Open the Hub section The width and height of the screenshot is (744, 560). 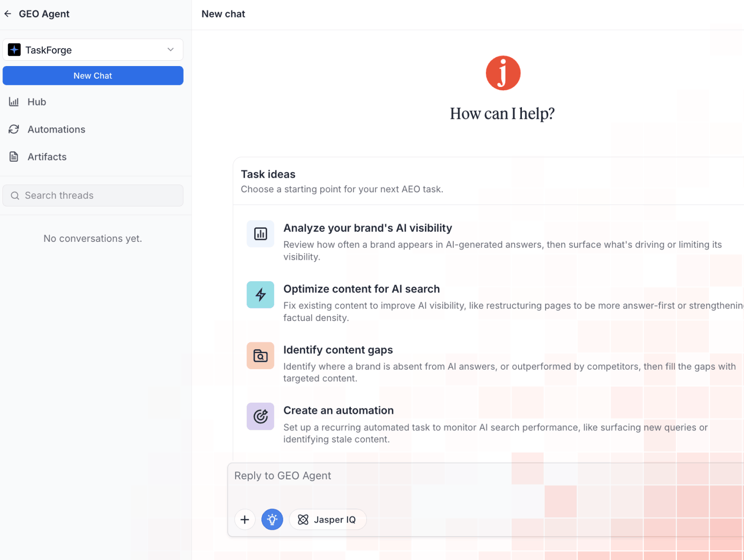click(36, 102)
